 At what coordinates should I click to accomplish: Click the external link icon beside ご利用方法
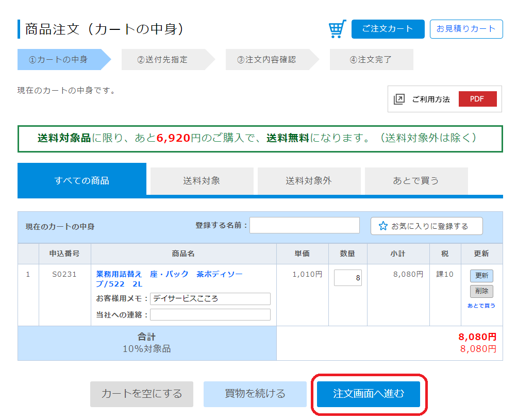399,99
